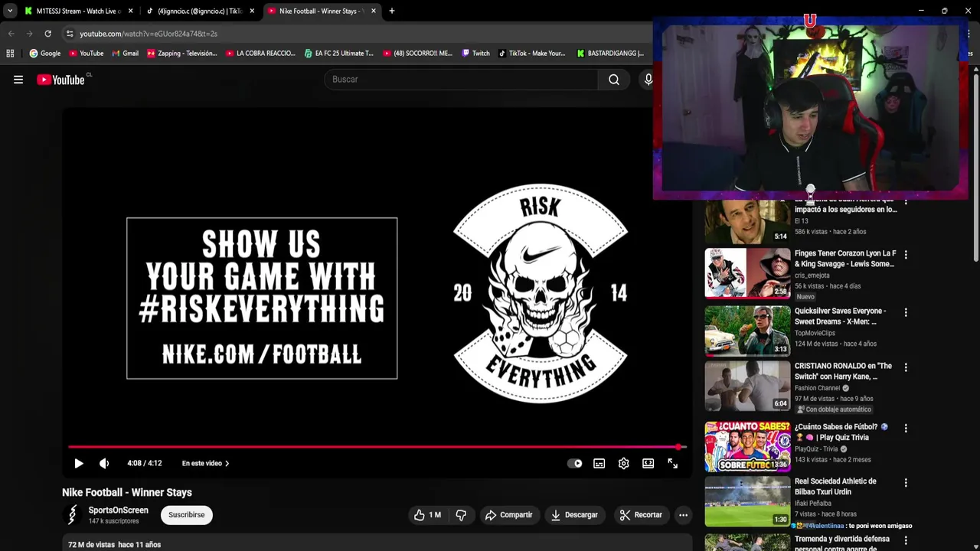Open the player settings gear
980x551 pixels.
tap(623, 463)
